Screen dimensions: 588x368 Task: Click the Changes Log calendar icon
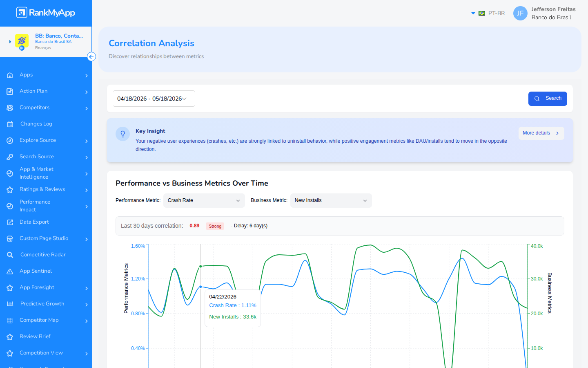click(10, 124)
